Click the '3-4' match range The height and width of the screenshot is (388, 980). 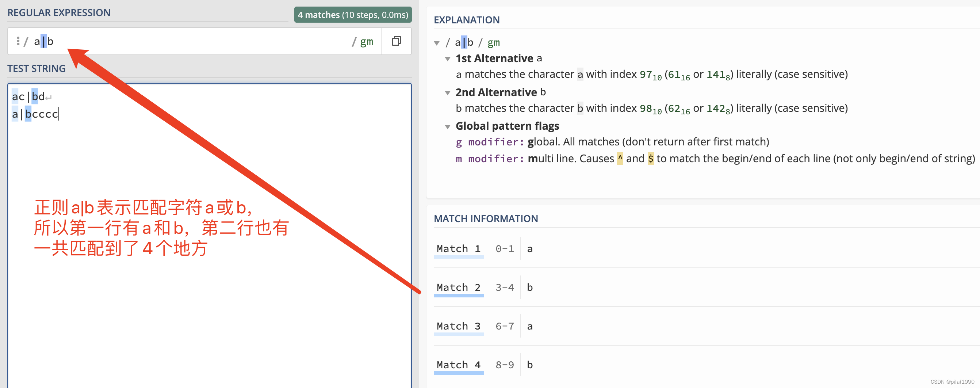(505, 288)
